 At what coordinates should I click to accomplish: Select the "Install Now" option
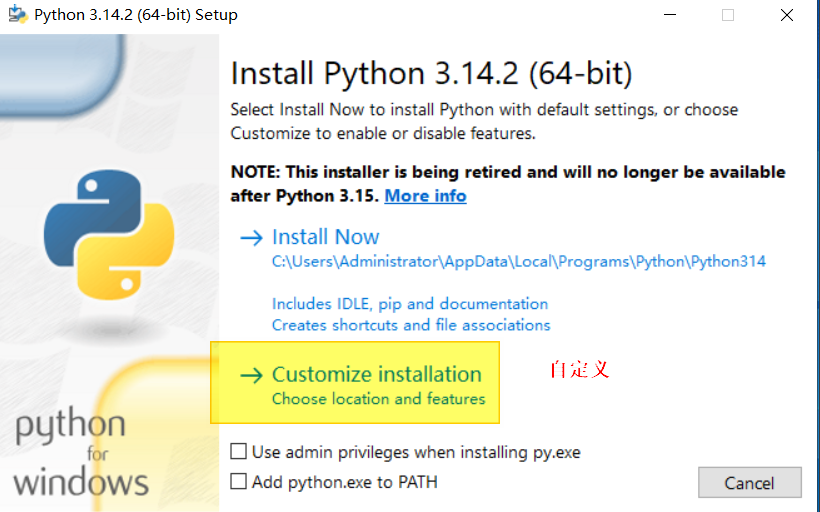(325, 237)
